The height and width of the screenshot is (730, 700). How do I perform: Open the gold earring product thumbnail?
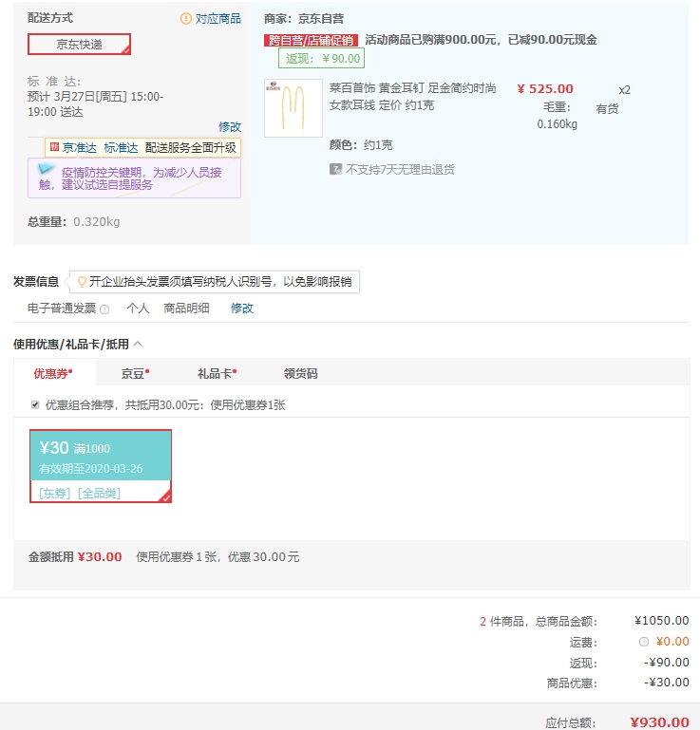[293, 108]
